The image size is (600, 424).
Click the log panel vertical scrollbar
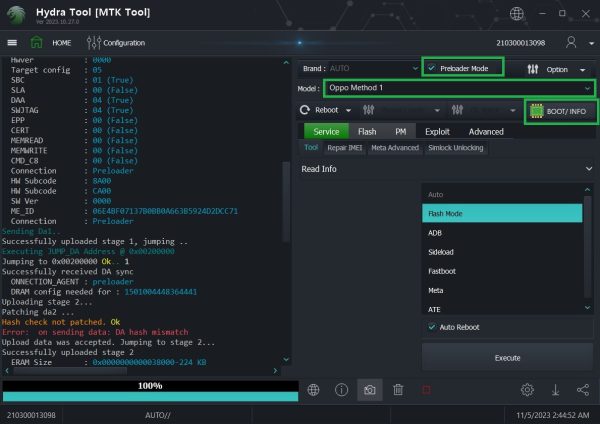(x=286, y=202)
